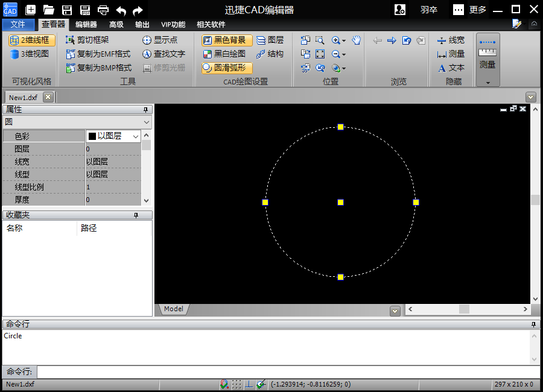Click 复制为BMP格式

99,68
